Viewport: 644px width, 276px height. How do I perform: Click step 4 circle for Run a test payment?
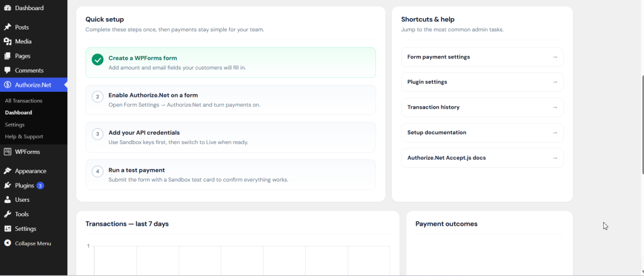tap(97, 172)
